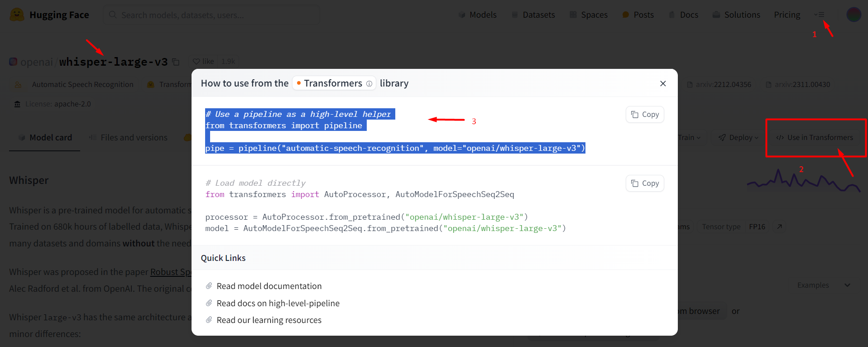
Task: Click the user profile avatar
Action: click(854, 14)
